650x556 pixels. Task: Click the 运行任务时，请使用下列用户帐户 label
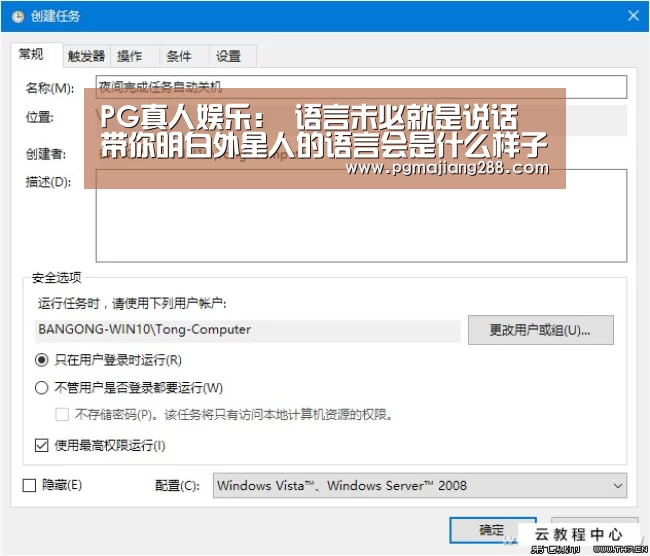click(132, 303)
